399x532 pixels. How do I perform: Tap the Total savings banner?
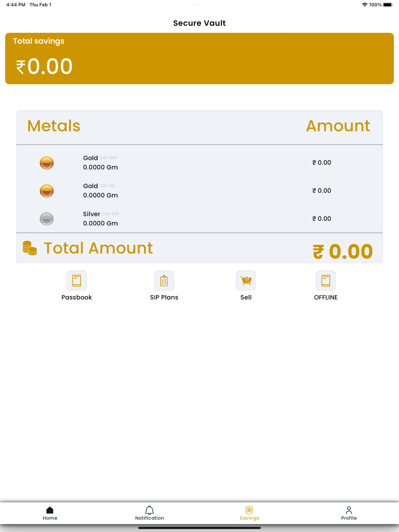(199, 59)
